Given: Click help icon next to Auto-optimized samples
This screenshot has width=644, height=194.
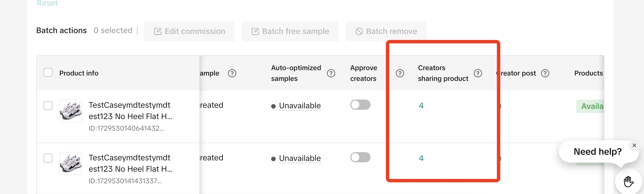Looking at the screenshot, I should (331, 73).
